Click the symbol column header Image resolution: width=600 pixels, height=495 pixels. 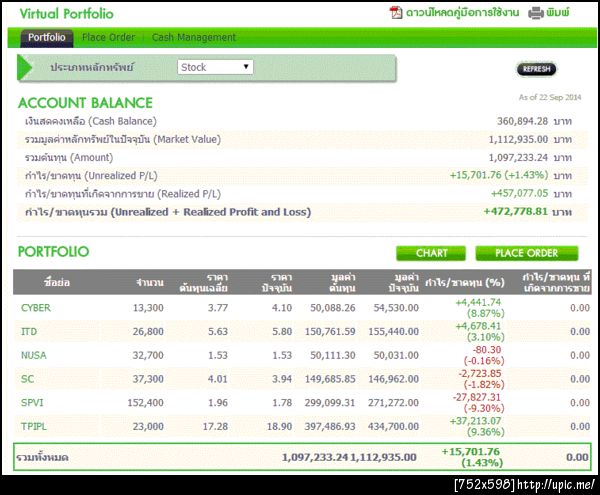point(57,282)
